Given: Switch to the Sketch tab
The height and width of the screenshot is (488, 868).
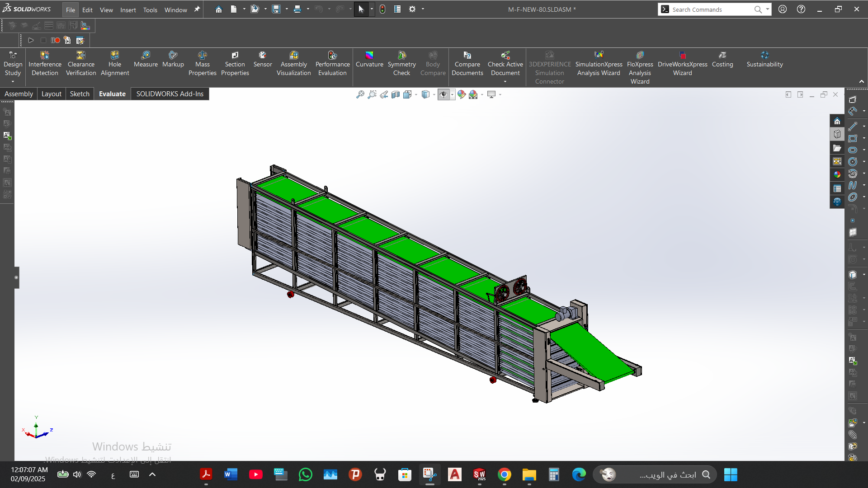Looking at the screenshot, I should pos(80,94).
